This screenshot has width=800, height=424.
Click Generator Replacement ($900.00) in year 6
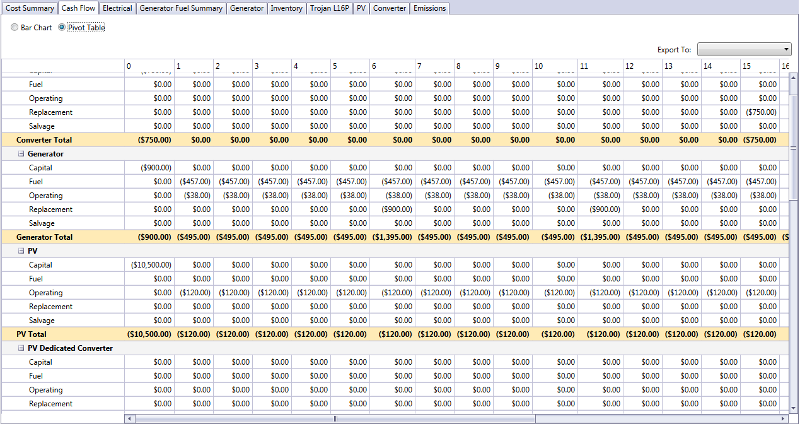pos(392,209)
